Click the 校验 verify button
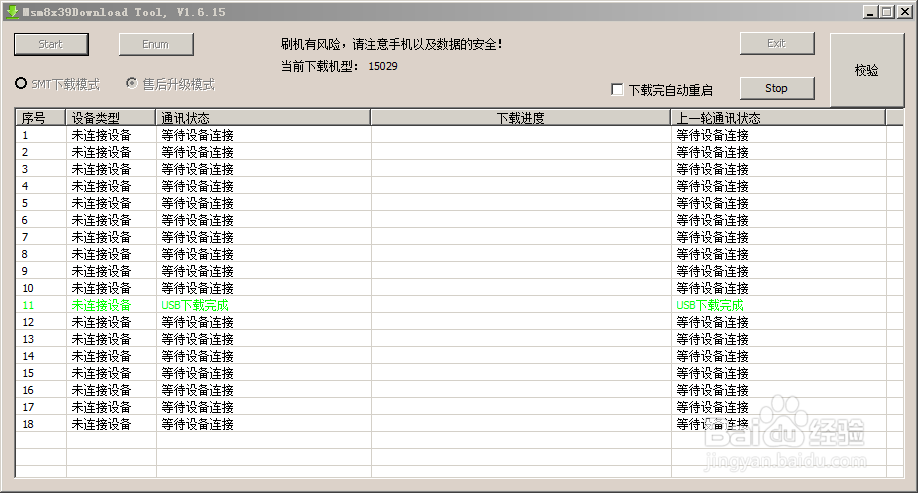 click(866, 70)
